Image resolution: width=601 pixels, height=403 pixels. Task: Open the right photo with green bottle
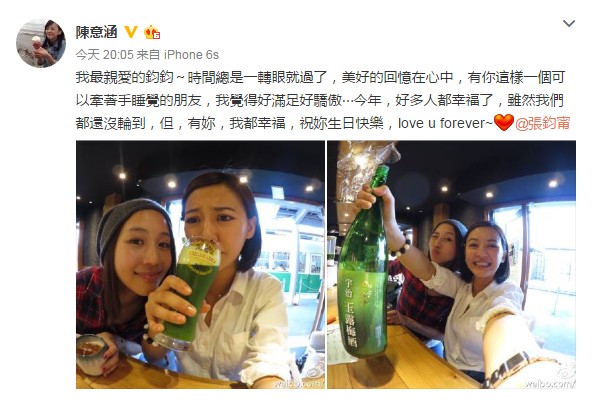point(452,265)
